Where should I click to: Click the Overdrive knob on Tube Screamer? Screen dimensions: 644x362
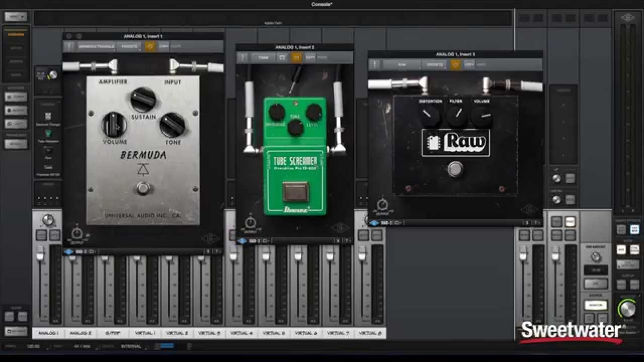[276, 112]
